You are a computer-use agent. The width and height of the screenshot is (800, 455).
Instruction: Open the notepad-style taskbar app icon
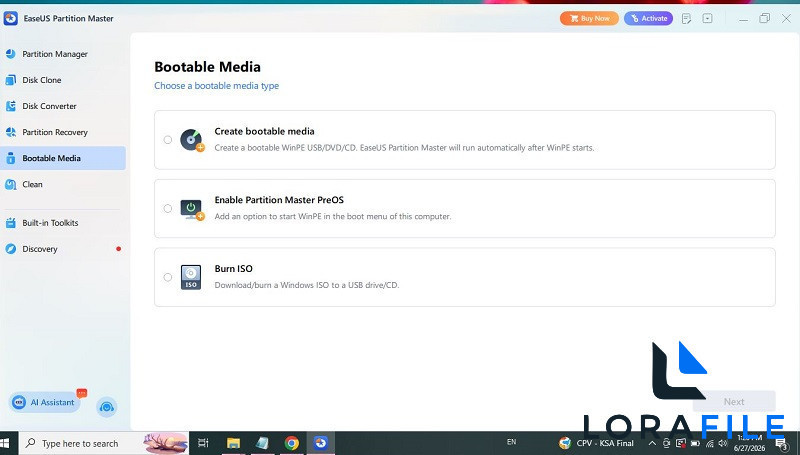click(262, 443)
